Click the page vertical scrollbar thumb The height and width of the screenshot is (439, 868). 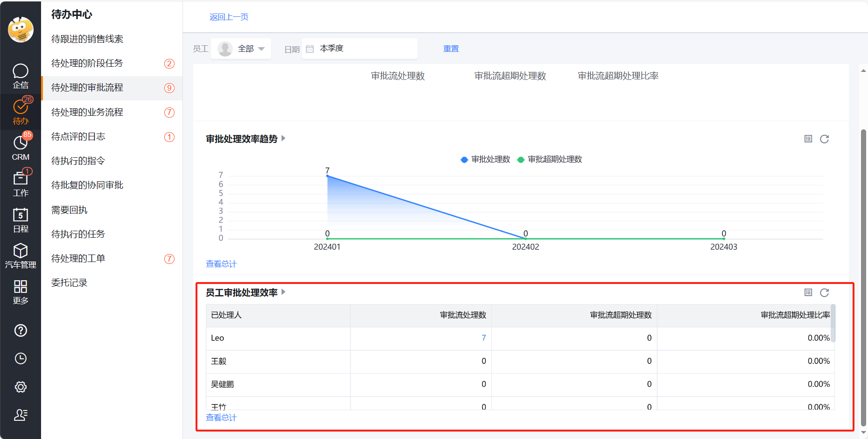click(863, 277)
